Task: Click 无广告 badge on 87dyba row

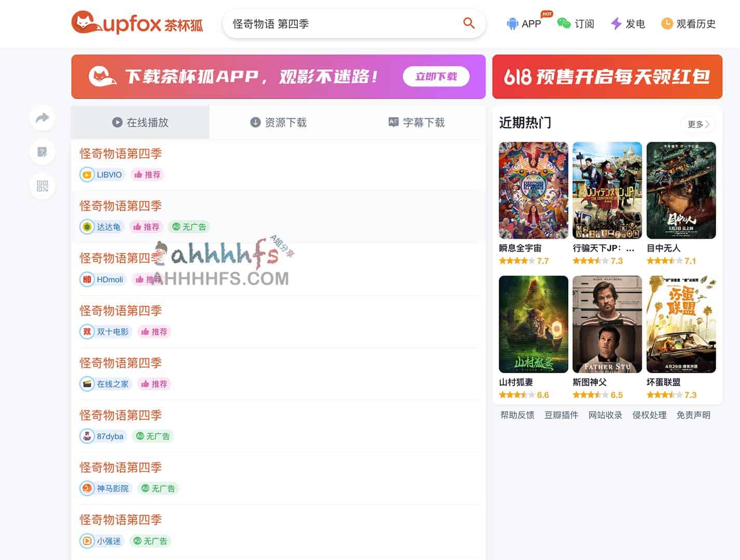Action: point(153,437)
